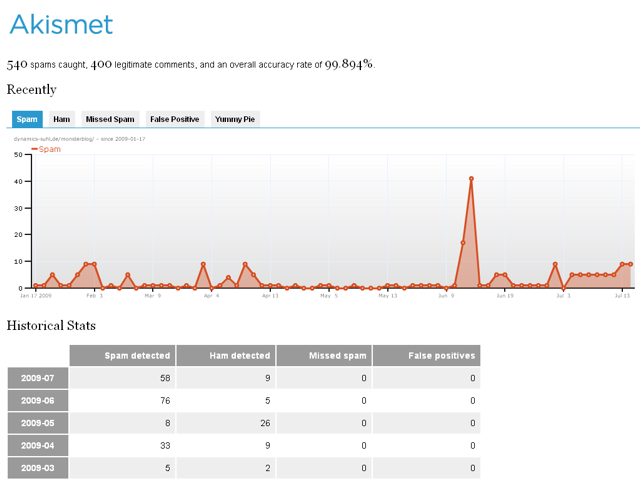Select the False Positive tab
This screenshot has width=640, height=480.
point(175,119)
